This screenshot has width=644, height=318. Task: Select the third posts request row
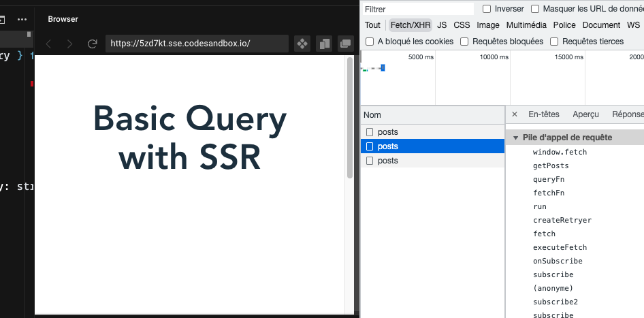pos(432,161)
